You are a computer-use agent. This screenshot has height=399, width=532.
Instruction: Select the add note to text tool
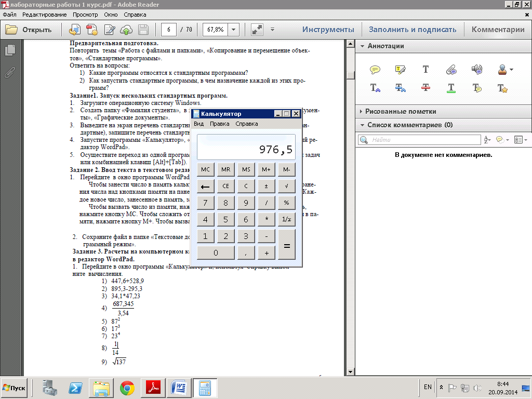click(477, 88)
